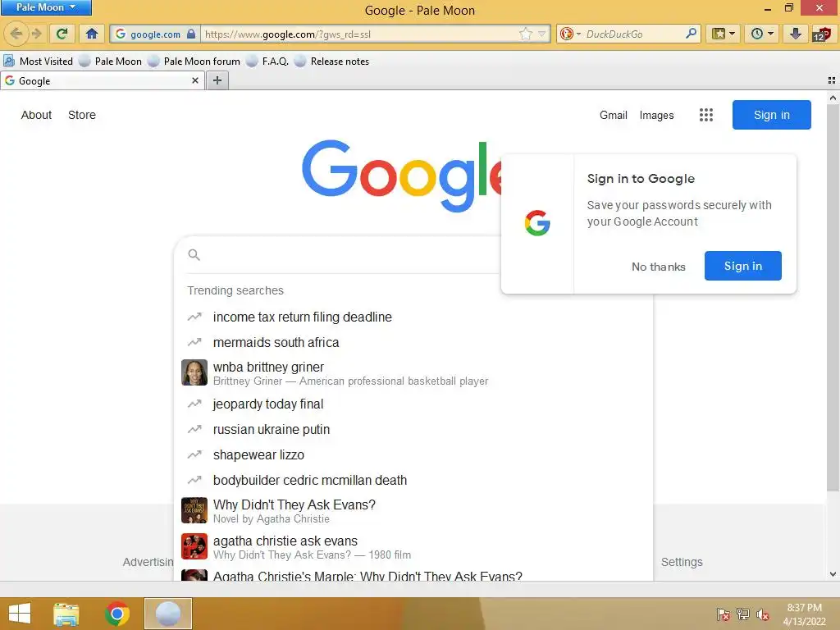Bookmark this page with the star icon
Image resolution: width=840 pixels, height=630 pixels.
coord(526,34)
